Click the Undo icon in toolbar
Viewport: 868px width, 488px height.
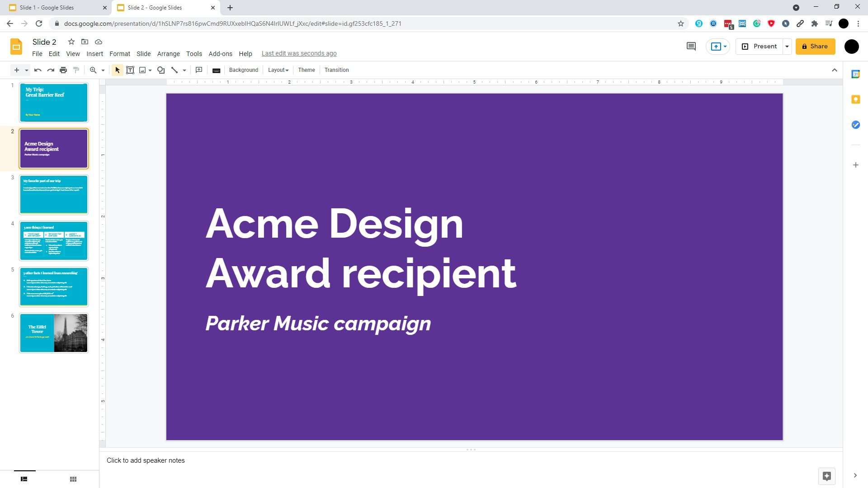tap(37, 70)
